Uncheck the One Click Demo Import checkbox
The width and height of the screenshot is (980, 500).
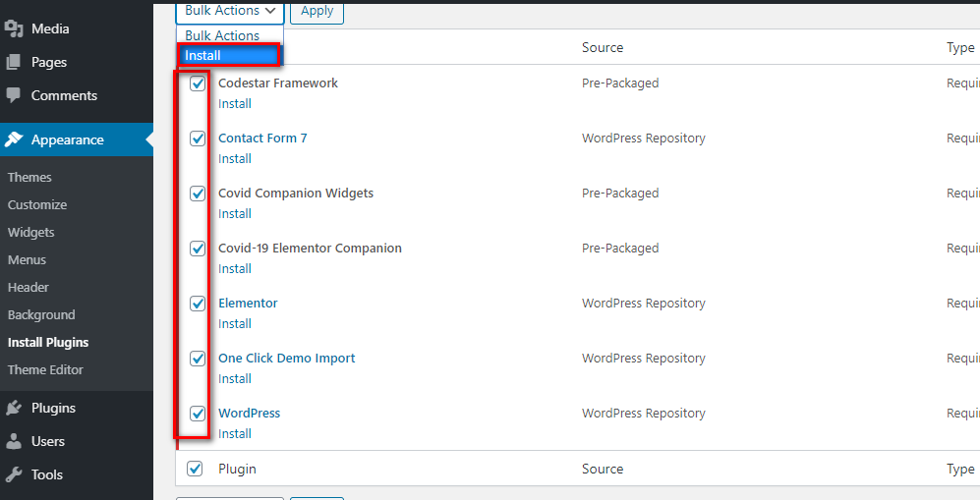point(198,359)
